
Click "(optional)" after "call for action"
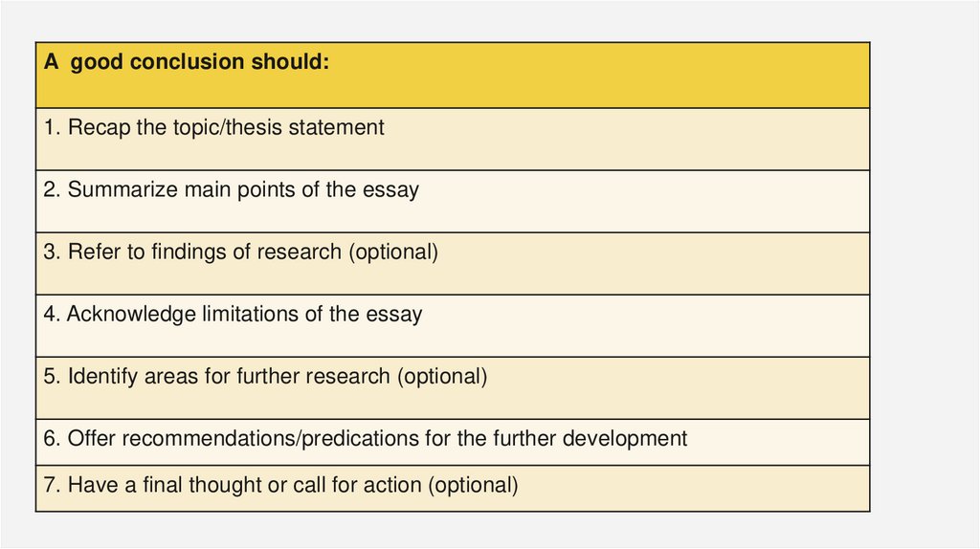473,486
